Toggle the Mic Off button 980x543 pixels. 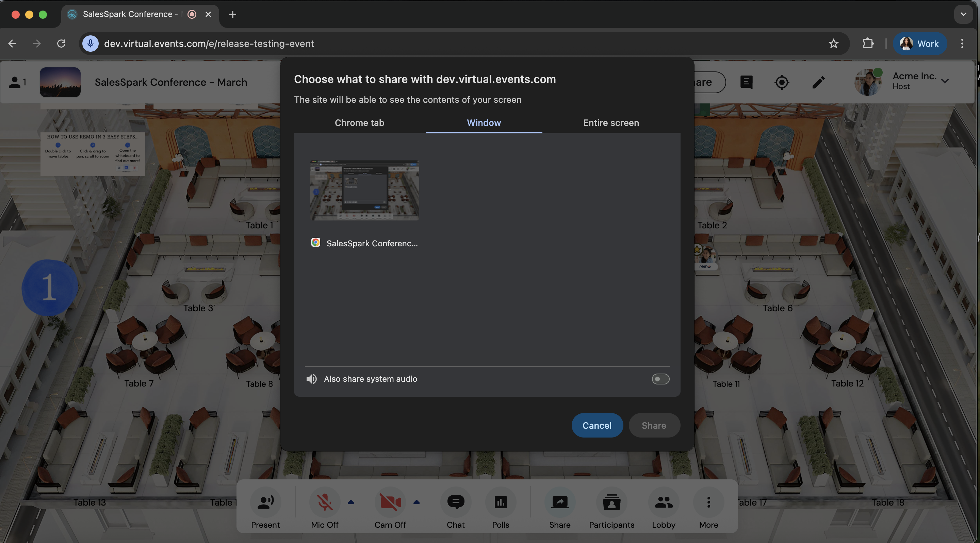pos(325,502)
